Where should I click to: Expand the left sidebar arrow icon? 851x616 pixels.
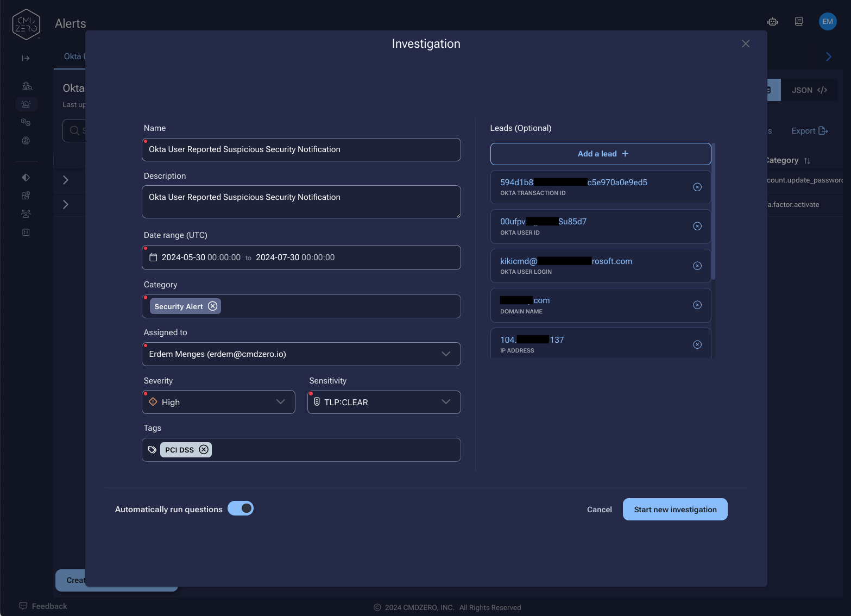[x=26, y=58]
